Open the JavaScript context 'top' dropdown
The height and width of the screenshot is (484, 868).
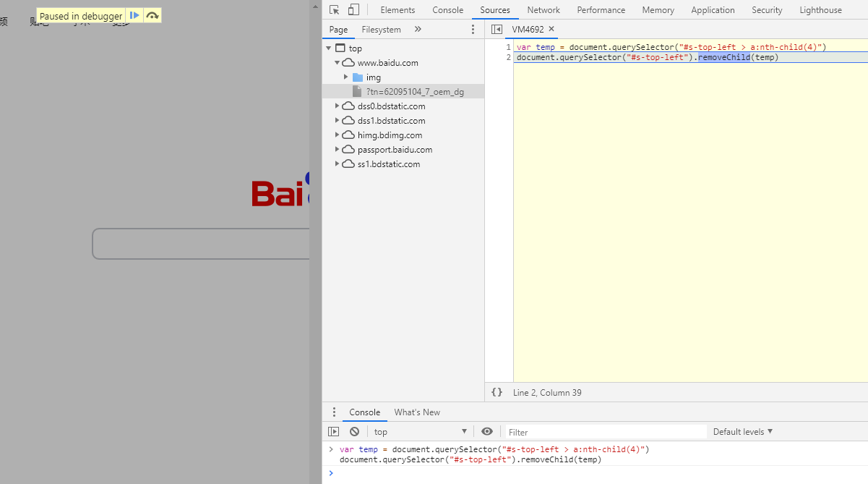tap(420, 432)
